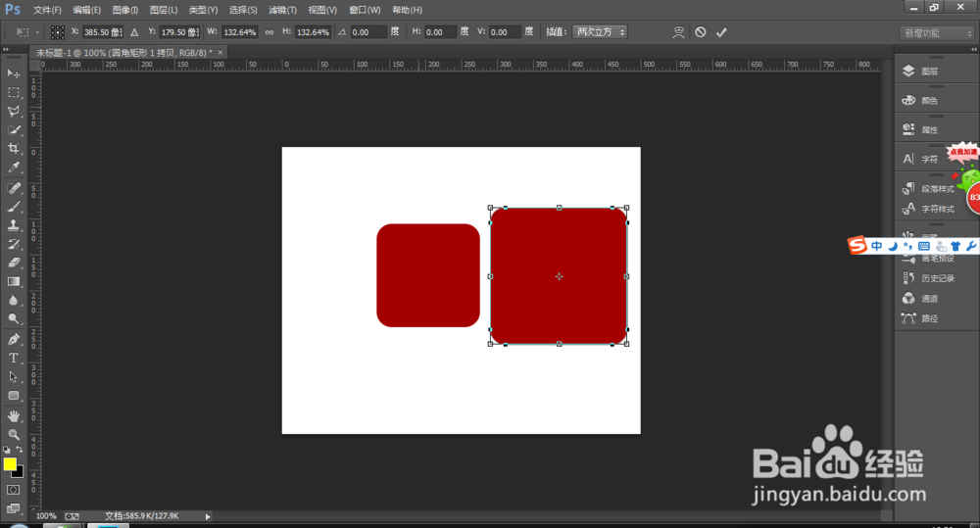This screenshot has width=980, height=528.
Task: Select the History Brush tool
Action: coord(13,244)
